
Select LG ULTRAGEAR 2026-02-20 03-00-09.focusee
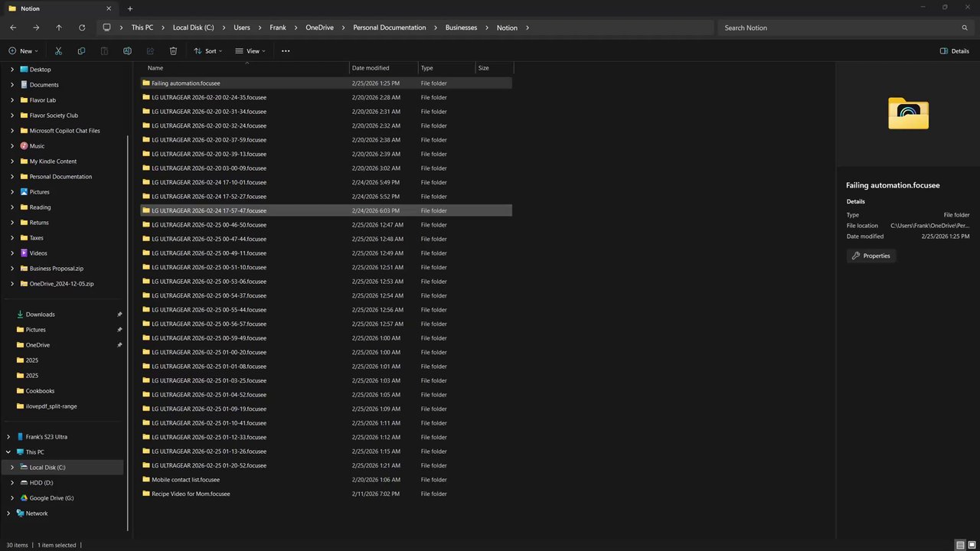326,168
